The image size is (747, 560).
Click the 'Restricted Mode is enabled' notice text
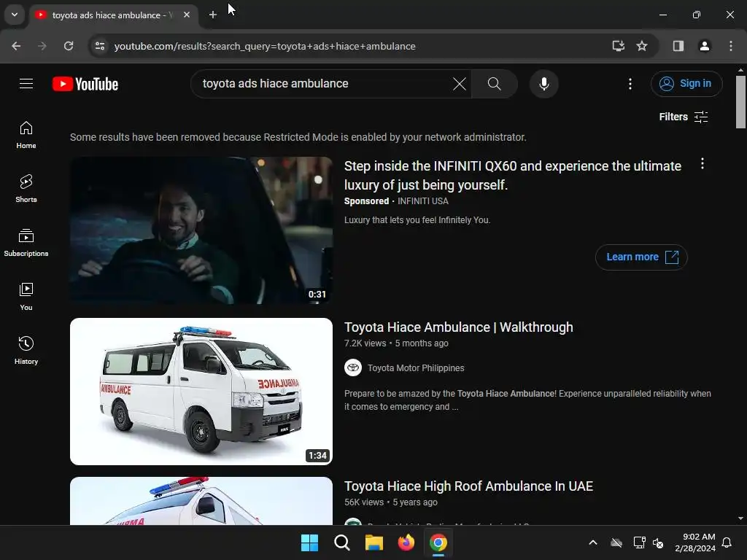pos(298,137)
